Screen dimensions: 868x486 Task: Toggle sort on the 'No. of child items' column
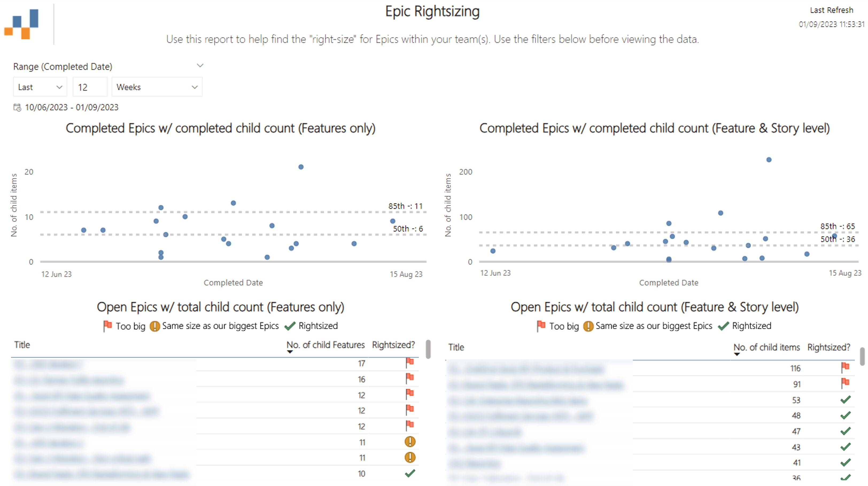[766, 347]
